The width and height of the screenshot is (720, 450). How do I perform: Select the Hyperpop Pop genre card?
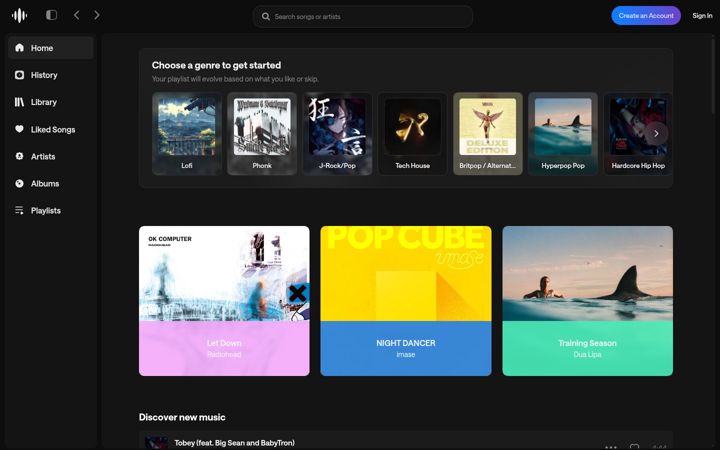point(563,134)
